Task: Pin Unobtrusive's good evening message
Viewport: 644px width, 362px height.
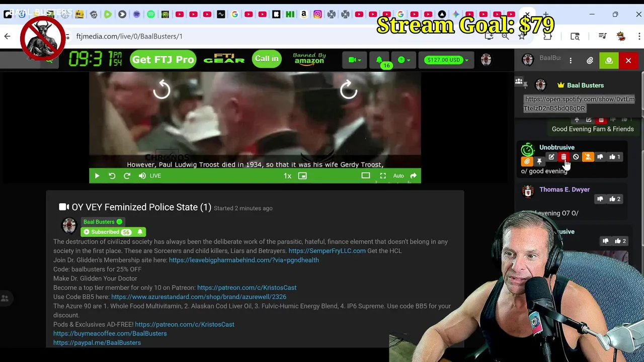Action: (x=539, y=161)
